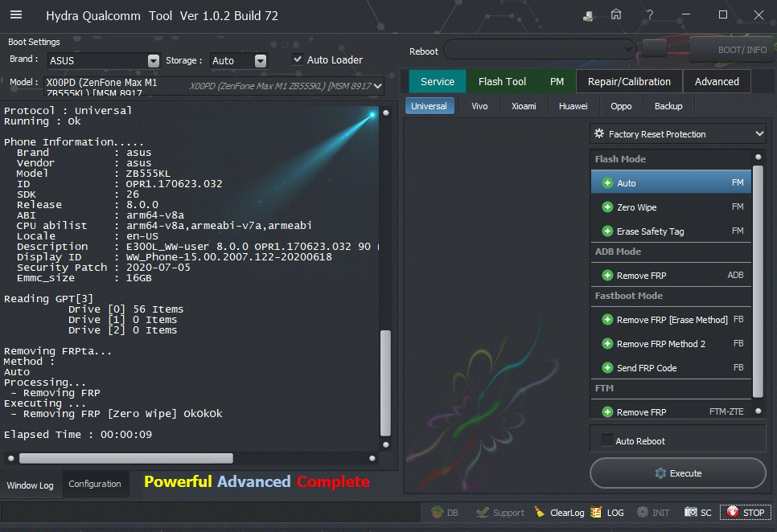777x532 pixels.
Task: Click the Execute button
Action: [678, 473]
